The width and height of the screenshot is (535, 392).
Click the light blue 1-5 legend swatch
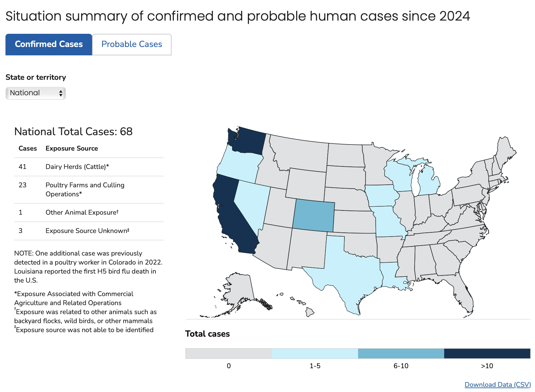click(315, 353)
